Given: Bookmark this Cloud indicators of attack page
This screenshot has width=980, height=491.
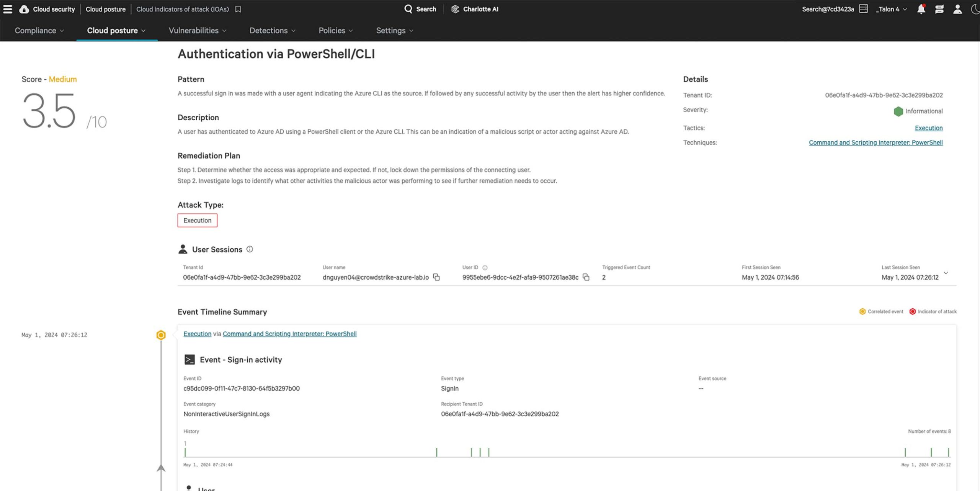Looking at the screenshot, I should coord(238,9).
